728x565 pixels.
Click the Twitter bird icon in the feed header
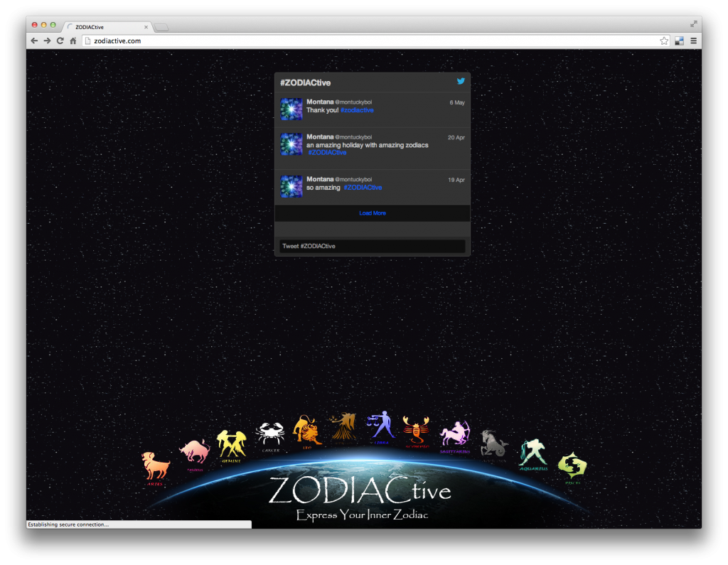coord(461,81)
